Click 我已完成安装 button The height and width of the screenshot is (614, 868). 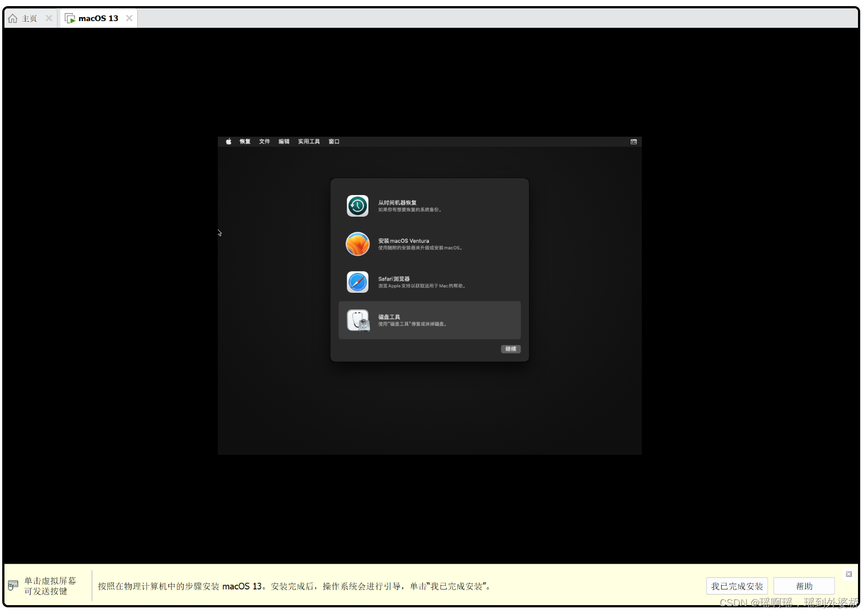tap(737, 586)
